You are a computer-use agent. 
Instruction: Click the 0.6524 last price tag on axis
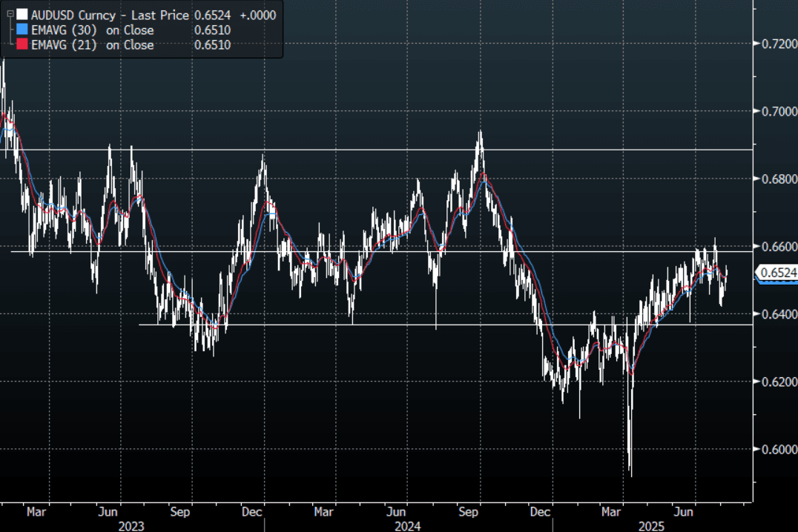coord(779,273)
